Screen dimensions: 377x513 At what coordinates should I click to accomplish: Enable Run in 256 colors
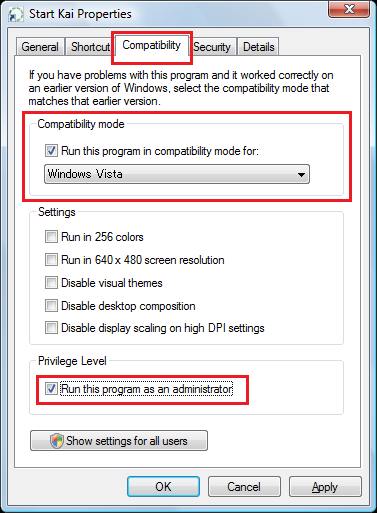pyautogui.click(x=51, y=237)
